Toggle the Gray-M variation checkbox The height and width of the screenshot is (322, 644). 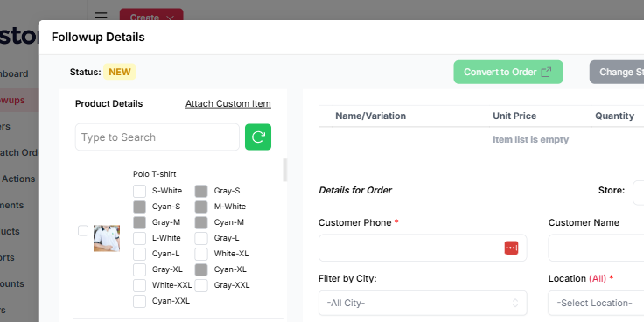(x=140, y=222)
